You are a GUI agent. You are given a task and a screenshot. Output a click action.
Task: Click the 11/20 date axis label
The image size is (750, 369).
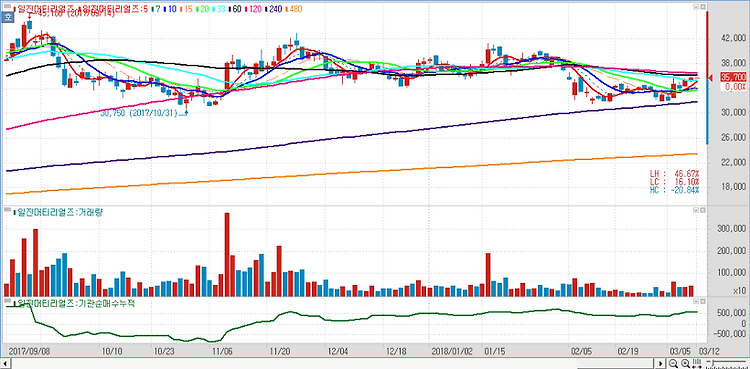click(x=280, y=351)
